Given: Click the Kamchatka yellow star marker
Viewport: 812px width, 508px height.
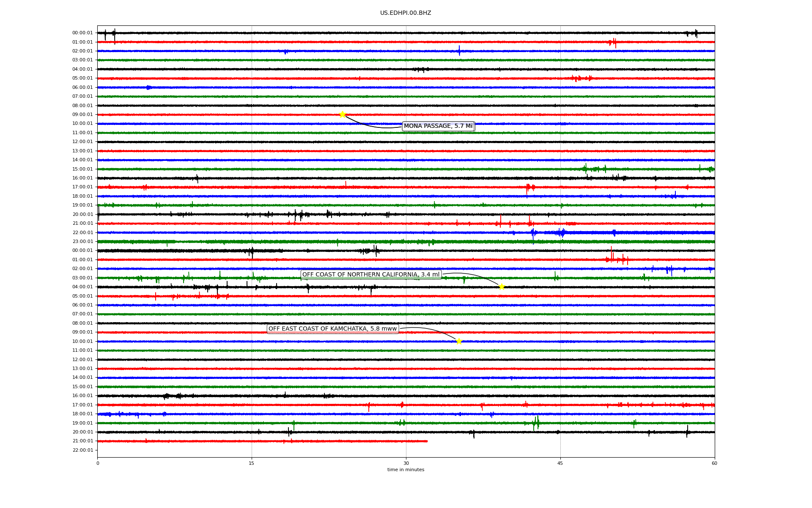Looking at the screenshot, I should click(459, 341).
